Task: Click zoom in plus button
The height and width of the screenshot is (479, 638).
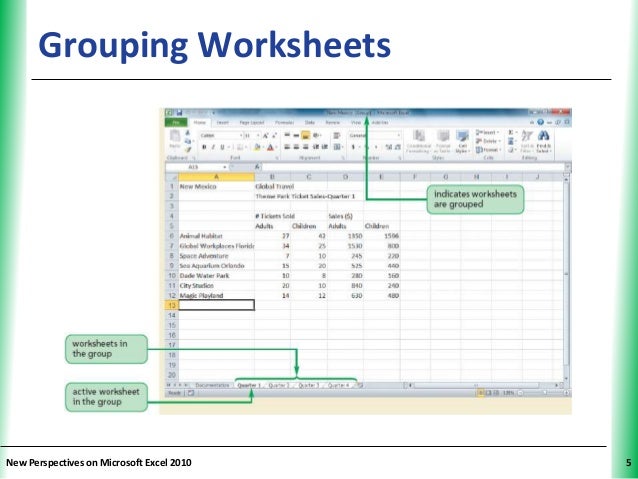Action: tap(566, 393)
